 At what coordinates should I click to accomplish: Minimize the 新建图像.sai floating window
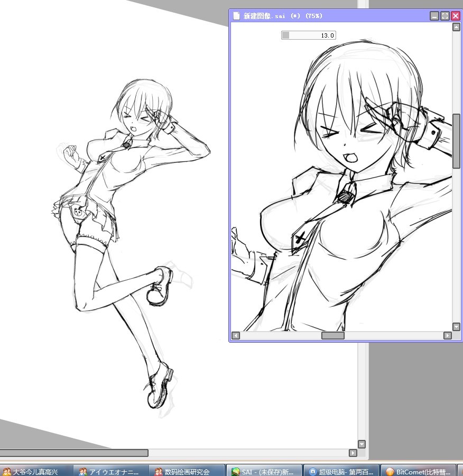tap(434, 16)
